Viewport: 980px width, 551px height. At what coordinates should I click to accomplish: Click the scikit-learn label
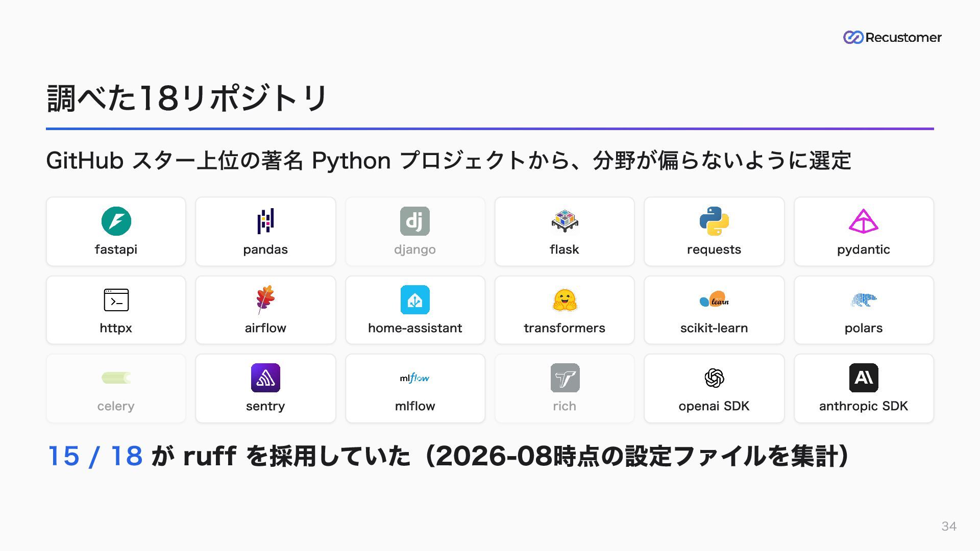point(714,328)
